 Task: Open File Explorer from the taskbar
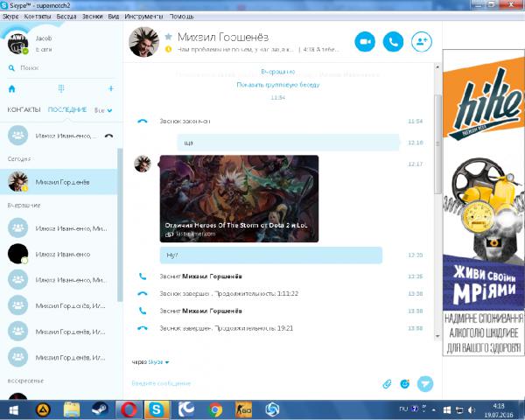(x=72, y=410)
